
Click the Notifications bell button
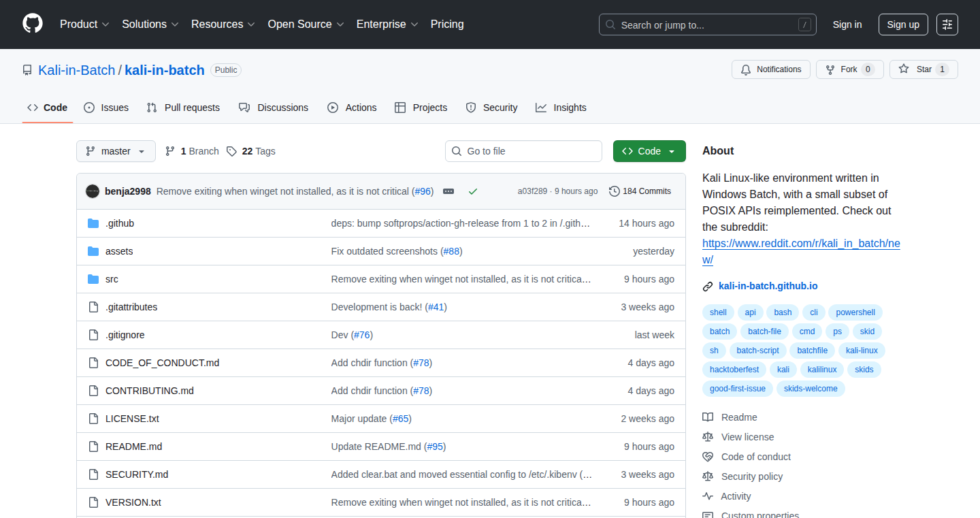pyautogui.click(x=771, y=69)
